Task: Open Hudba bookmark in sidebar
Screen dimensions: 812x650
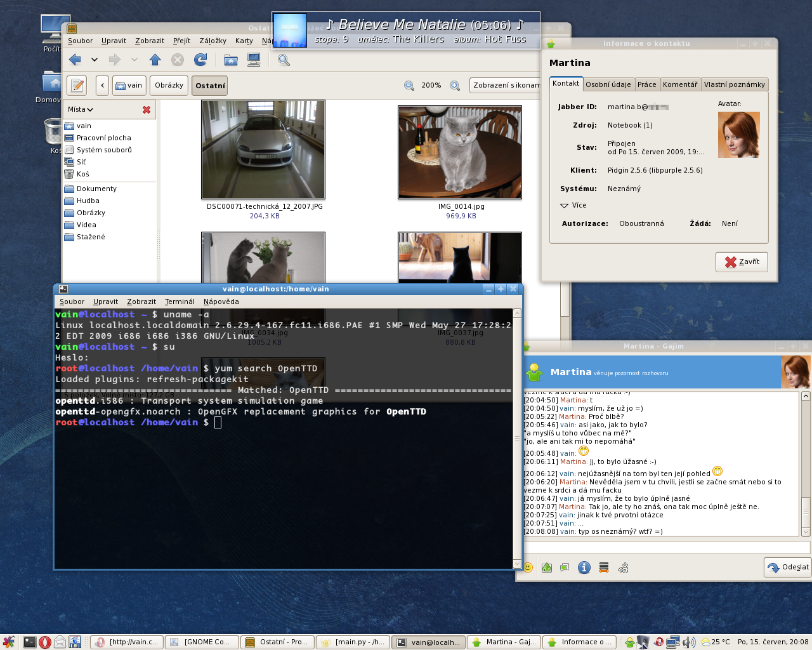Action: pos(88,201)
